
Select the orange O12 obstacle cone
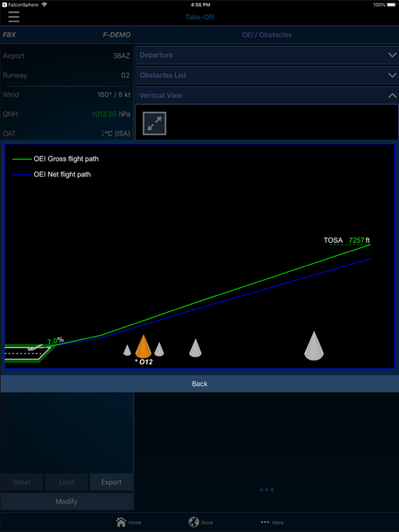[x=143, y=346]
